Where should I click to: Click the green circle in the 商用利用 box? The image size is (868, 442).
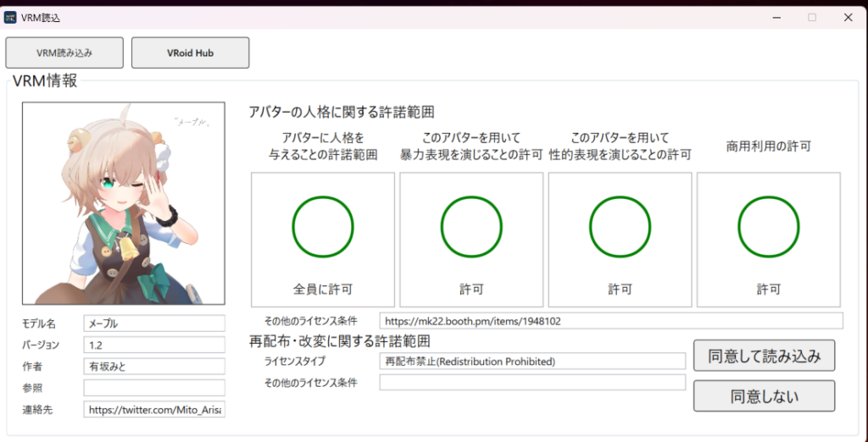point(768,226)
